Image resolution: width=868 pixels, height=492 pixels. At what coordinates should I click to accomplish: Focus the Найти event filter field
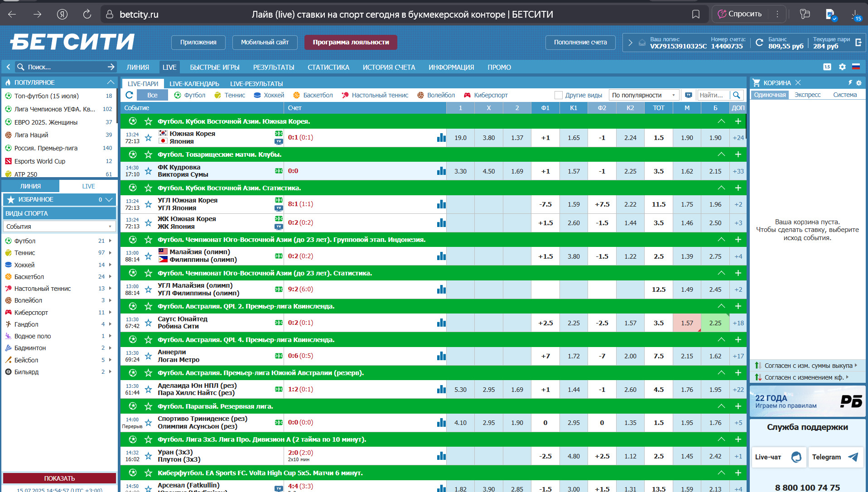point(714,95)
